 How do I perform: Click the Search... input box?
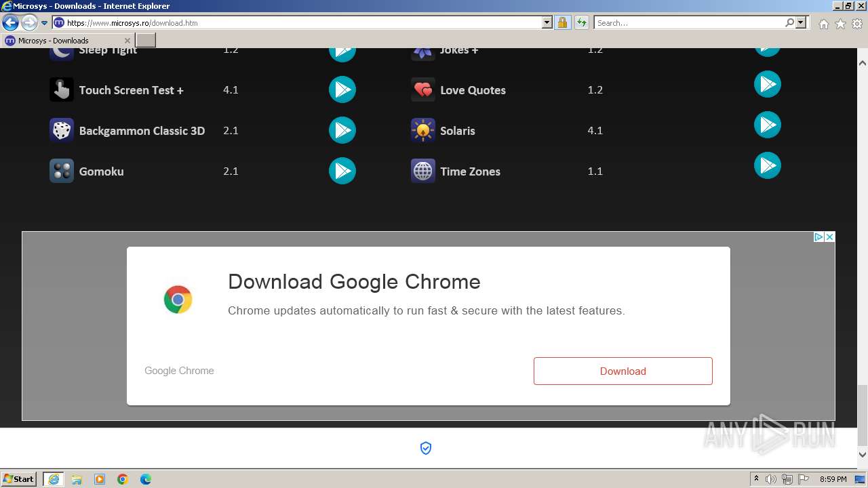[x=689, y=22]
